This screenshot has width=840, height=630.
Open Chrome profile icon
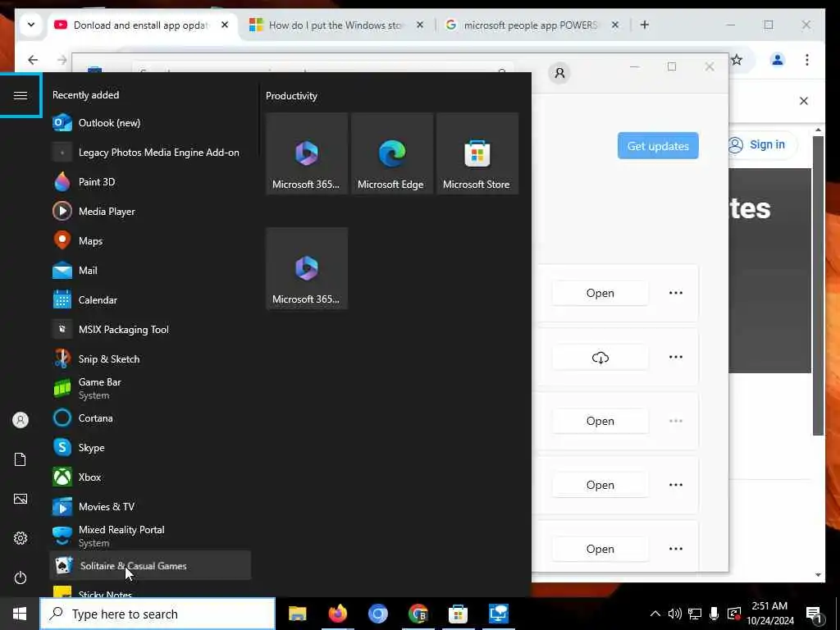click(x=778, y=60)
